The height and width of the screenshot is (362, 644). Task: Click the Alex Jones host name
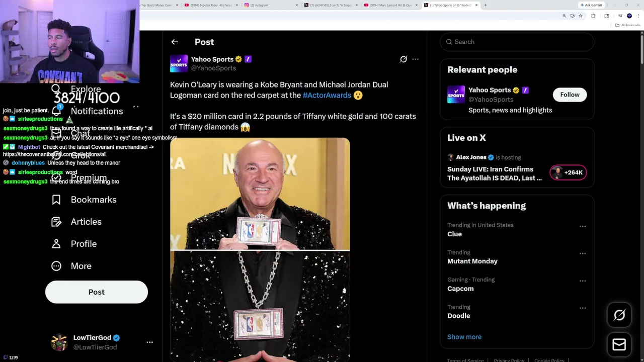coord(471,157)
